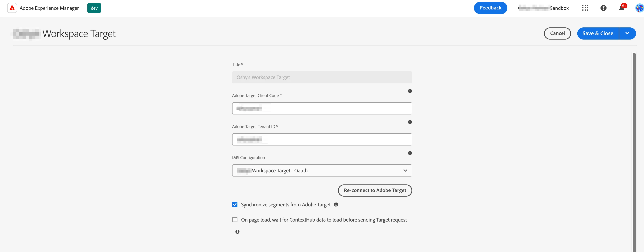Expand the IMS Configuration dropdown
The height and width of the screenshot is (252, 644).
click(x=322, y=170)
